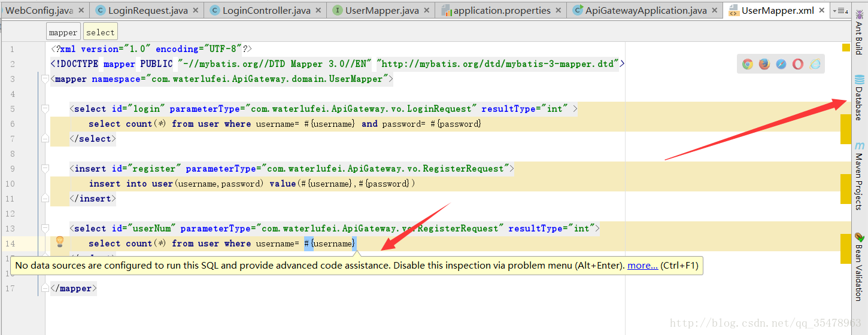Show hidden tabs dropdown list

point(840,11)
